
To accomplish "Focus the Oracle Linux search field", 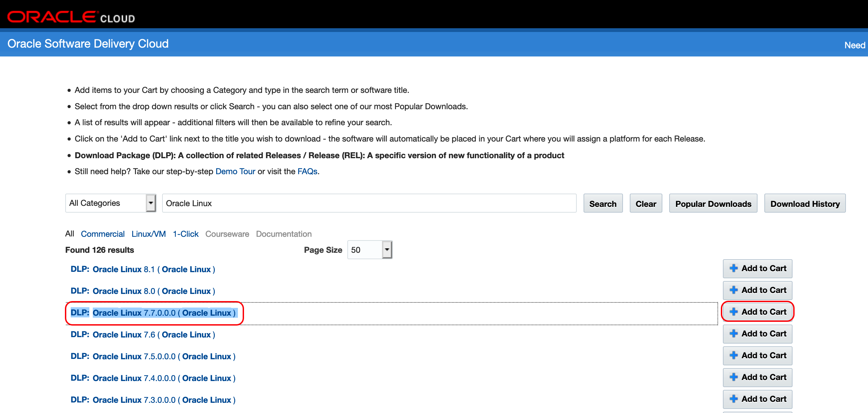I will tap(369, 203).
